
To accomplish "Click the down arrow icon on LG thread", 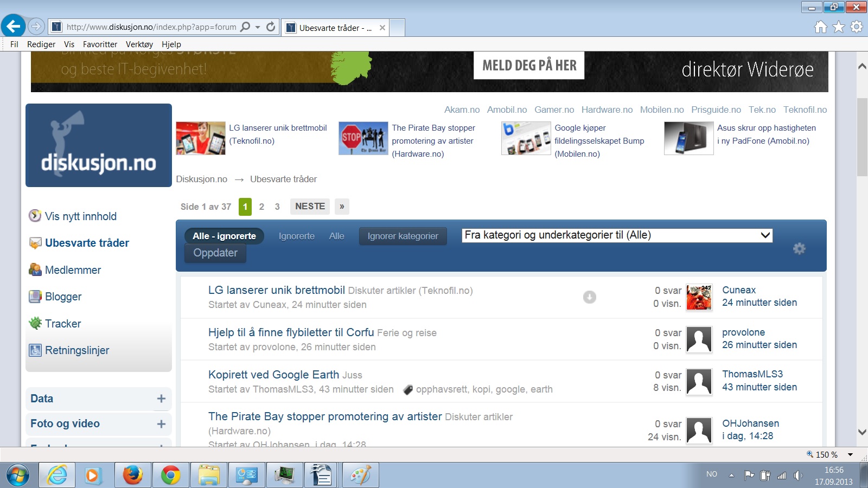I will pyautogui.click(x=589, y=297).
